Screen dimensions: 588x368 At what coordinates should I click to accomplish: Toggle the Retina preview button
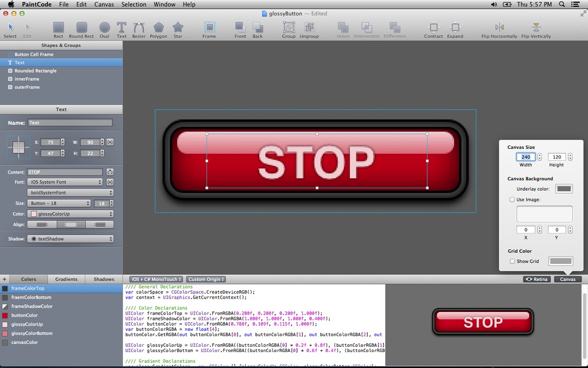tap(537, 279)
